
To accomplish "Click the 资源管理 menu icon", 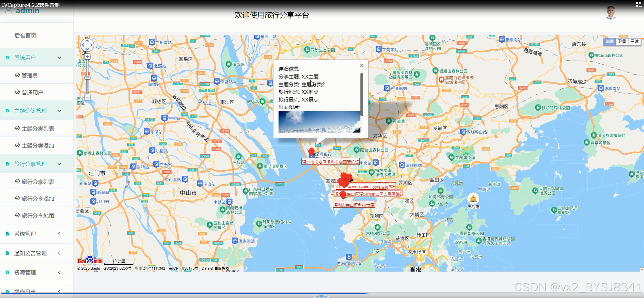I will click(x=7, y=272).
